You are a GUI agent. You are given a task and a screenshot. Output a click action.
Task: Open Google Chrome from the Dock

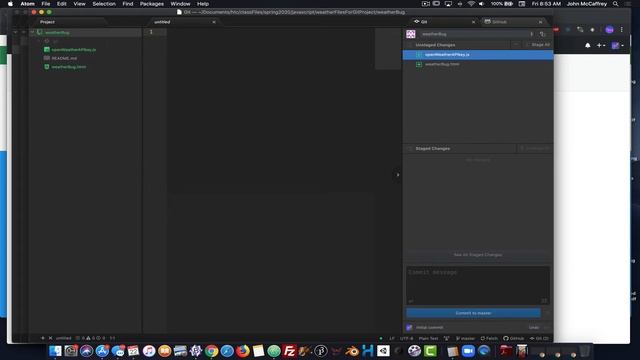[211, 351]
